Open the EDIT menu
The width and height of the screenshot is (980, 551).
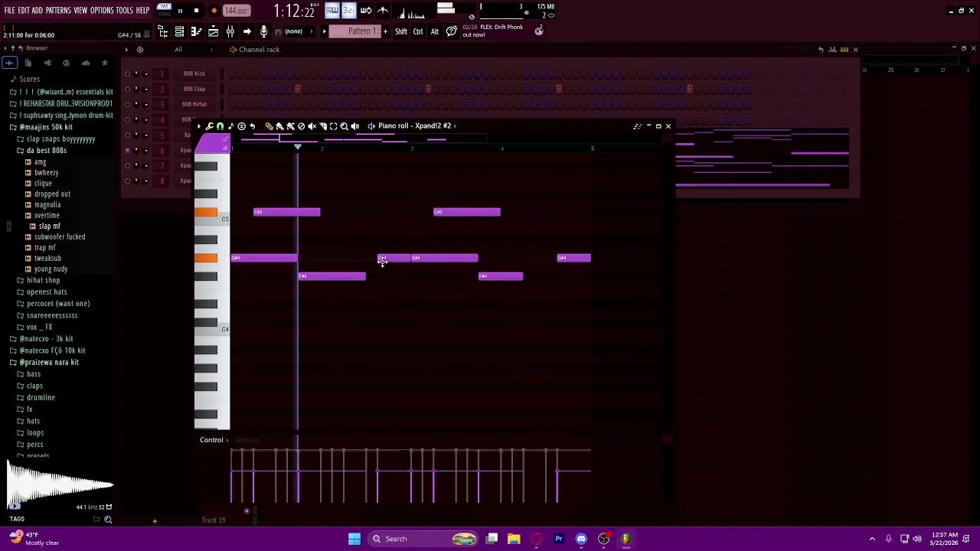(x=24, y=11)
